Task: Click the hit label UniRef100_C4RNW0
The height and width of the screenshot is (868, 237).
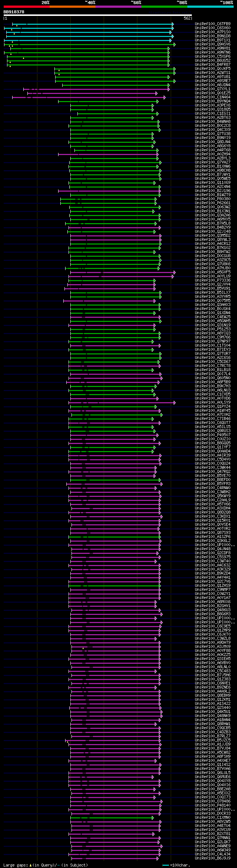Action: 213,488
